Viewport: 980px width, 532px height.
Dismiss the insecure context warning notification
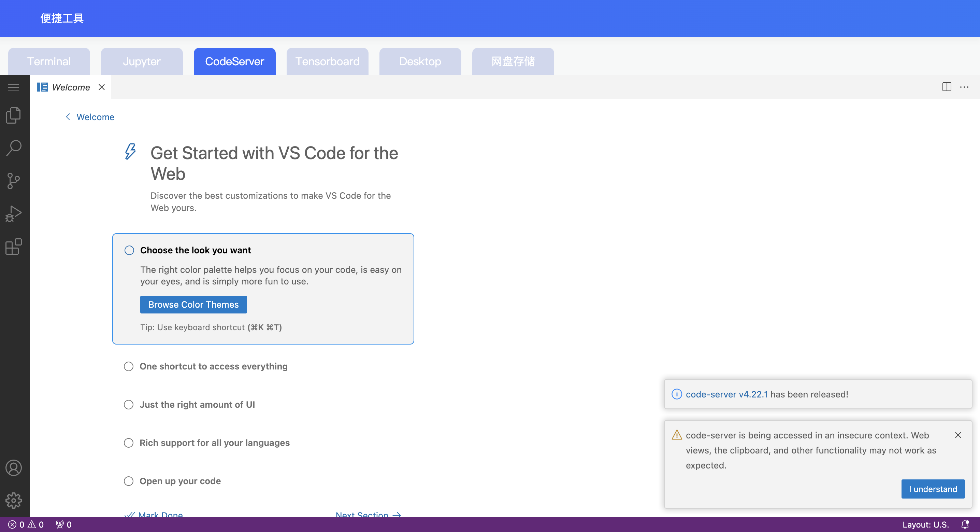pos(958,435)
